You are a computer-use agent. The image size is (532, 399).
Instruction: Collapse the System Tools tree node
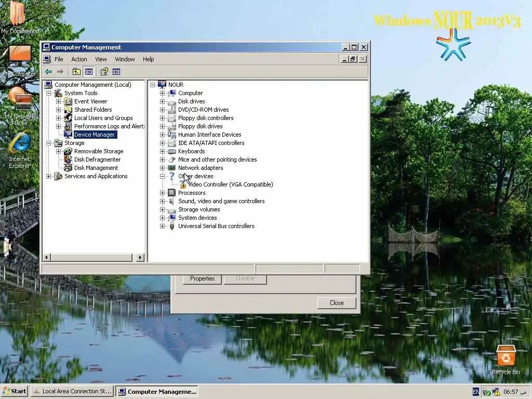click(48, 93)
